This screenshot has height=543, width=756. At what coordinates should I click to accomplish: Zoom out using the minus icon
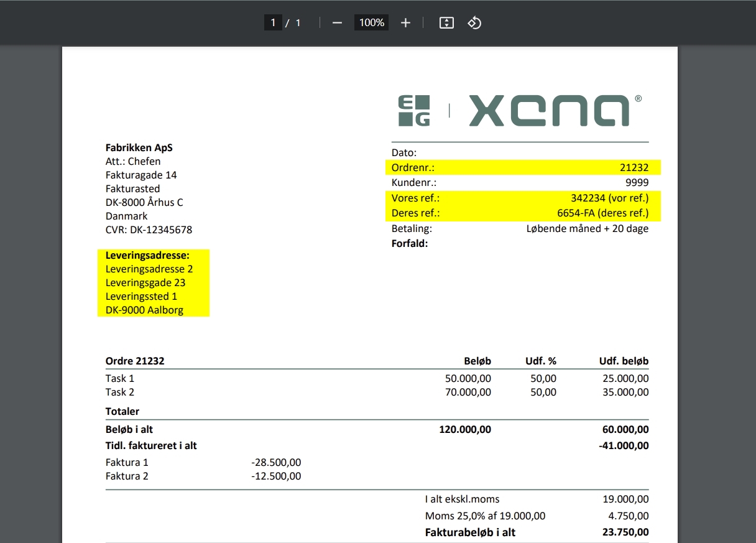click(336, 22)
